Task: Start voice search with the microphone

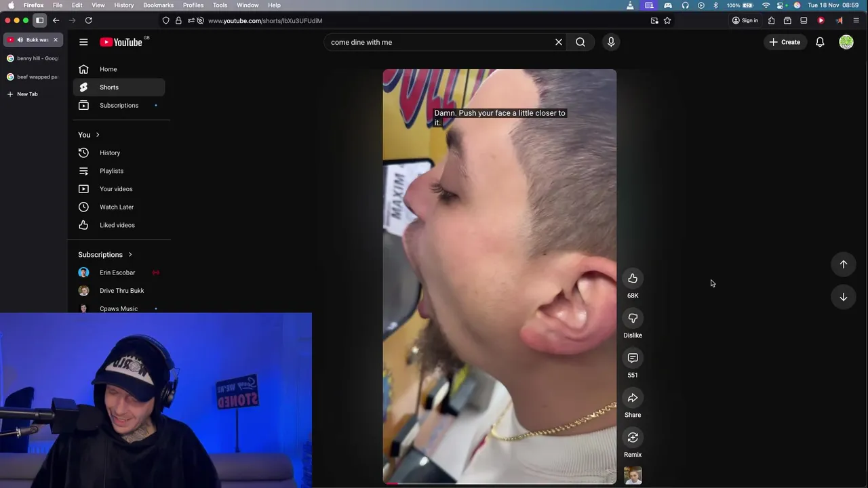Action: [611, 42]
